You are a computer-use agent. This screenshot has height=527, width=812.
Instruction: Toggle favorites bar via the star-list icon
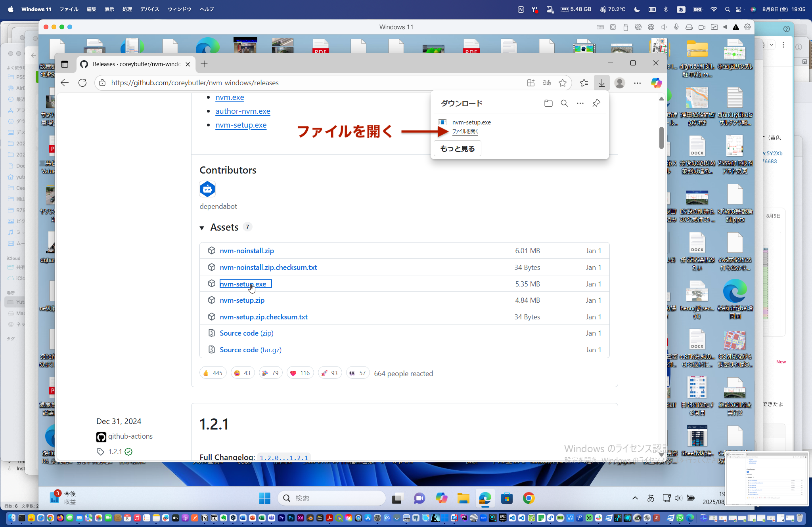click(x=584, y=82)
